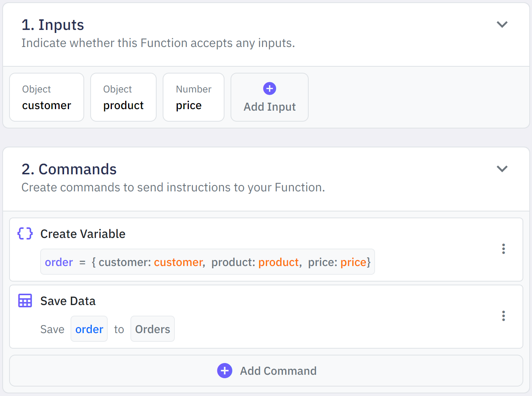This screenshot has height=396, width=532.
Task: Click the orange product value in the expression
Action: point(279,262)
